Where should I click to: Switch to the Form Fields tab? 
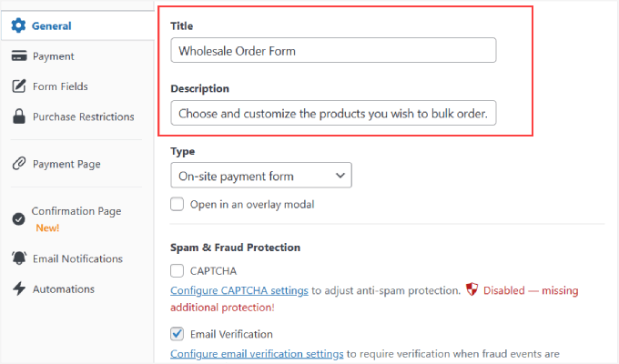tap(60, 86)
